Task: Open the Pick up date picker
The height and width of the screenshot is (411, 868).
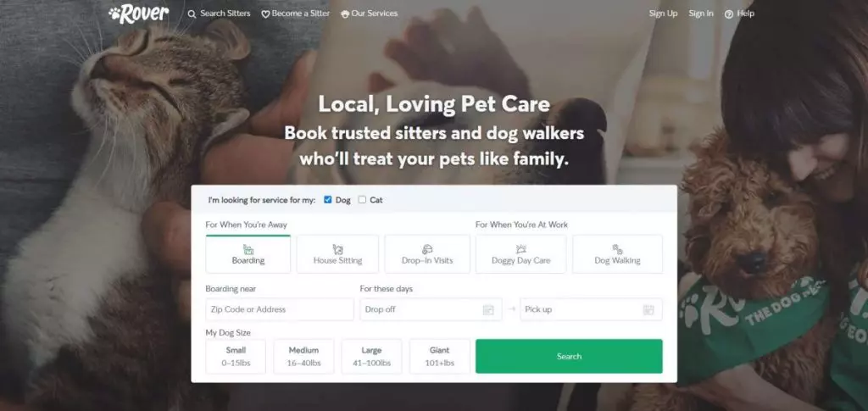Action: pyautogui.click(x=591, y=309)
